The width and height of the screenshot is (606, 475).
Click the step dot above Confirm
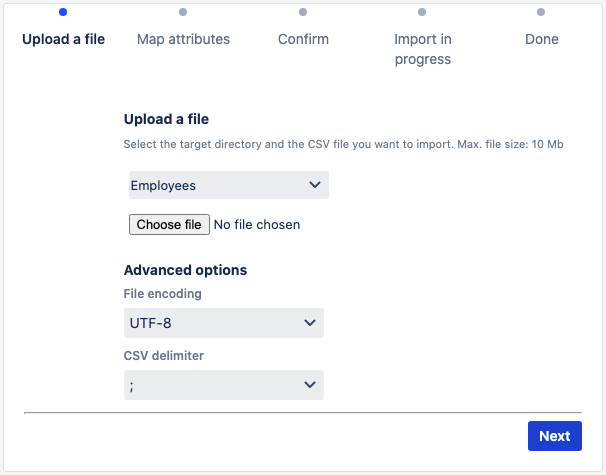303,12
